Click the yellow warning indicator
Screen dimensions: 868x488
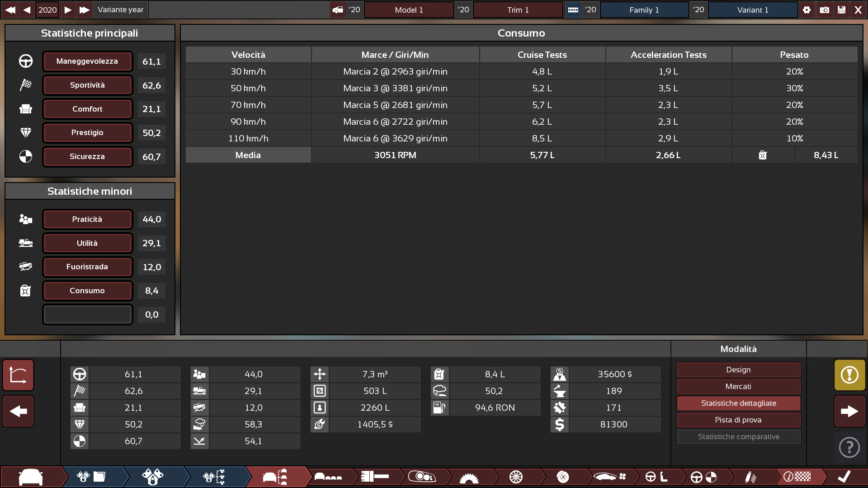(x=849, y=375)
